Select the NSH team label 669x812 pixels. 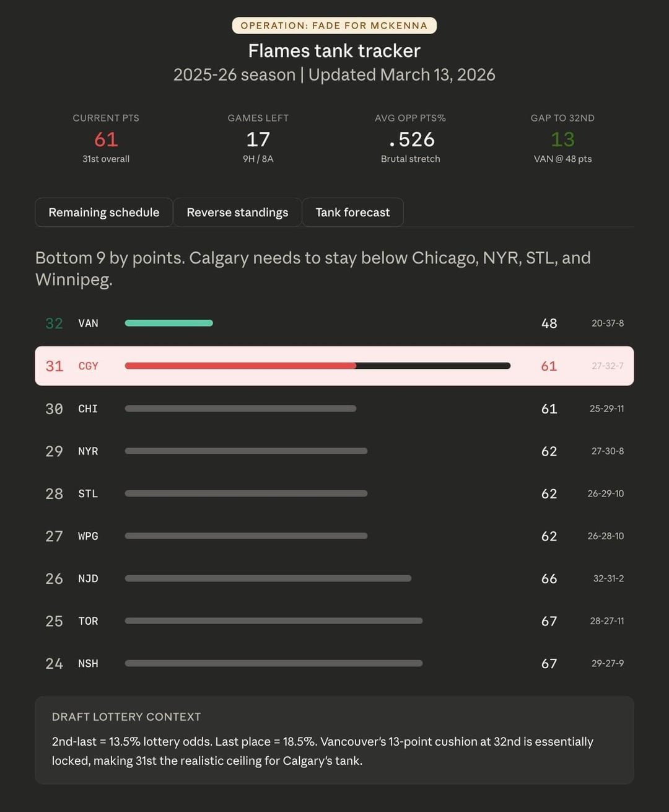click(88, 663)
